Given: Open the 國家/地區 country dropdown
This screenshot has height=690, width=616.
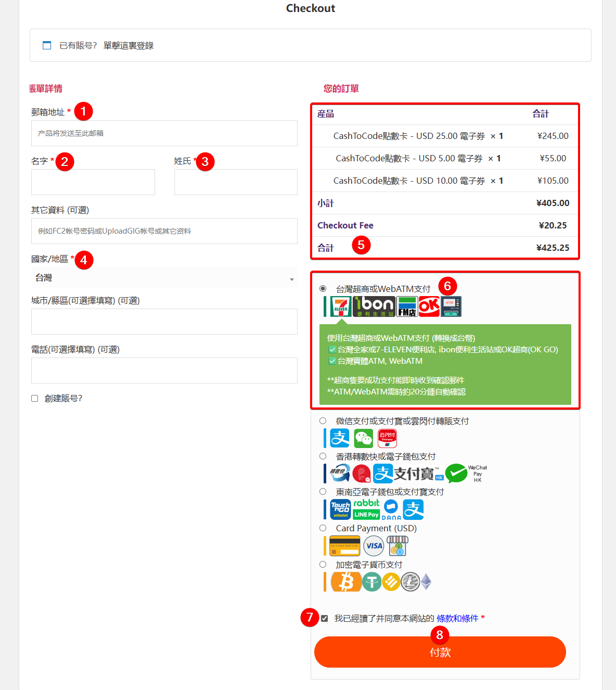Looking at the screenshot, I should coord(164,278).
